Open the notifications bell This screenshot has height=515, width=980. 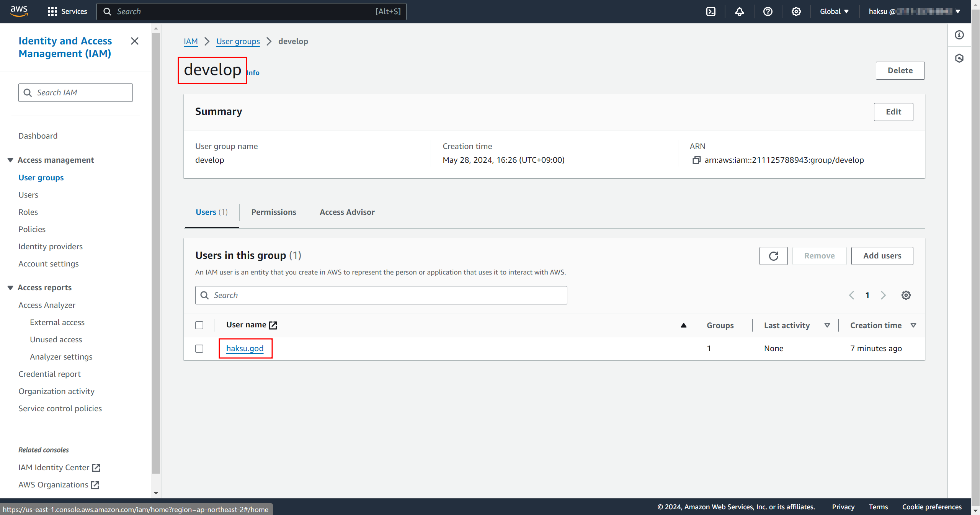point(739,11)
